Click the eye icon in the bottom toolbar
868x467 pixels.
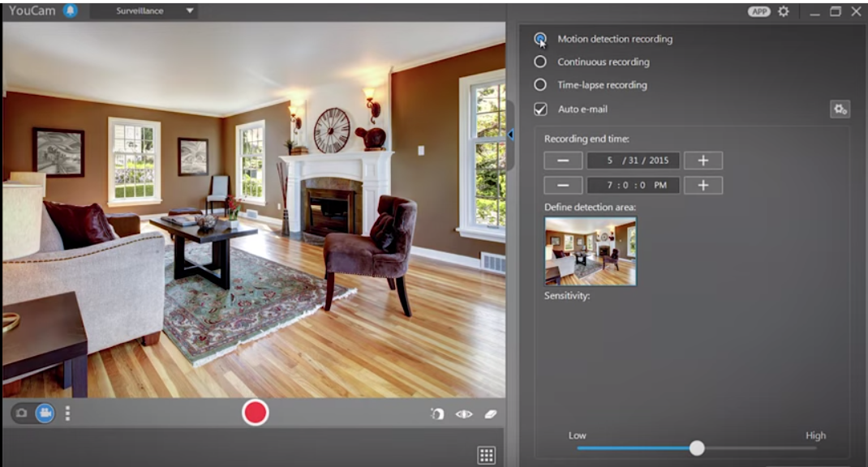464,414
